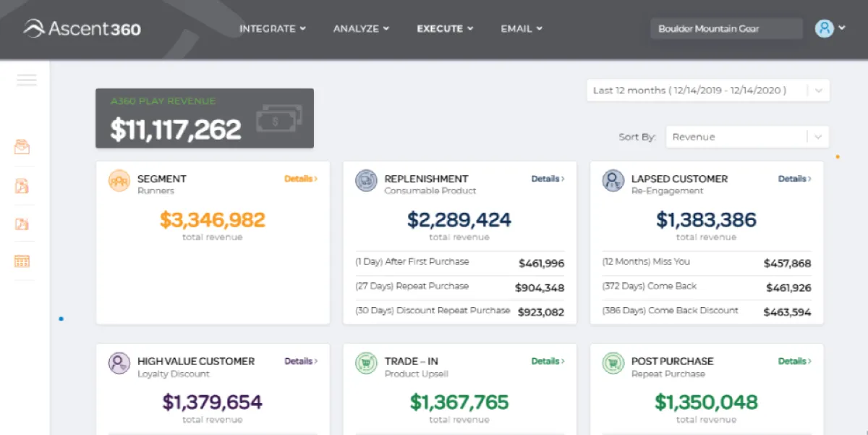Open the Integrate menu
The width and height of the screenshot is (868, 435).
click(272, 29)
